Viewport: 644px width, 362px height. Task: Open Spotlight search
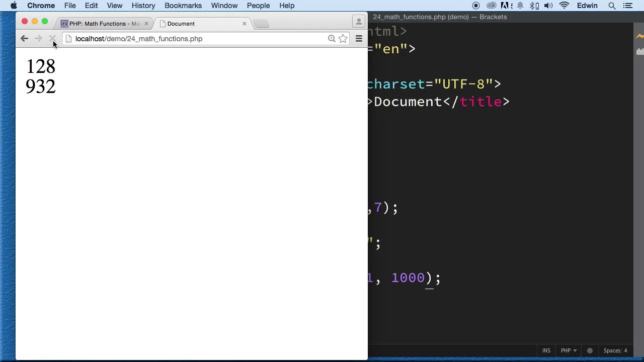pos(612,6)
